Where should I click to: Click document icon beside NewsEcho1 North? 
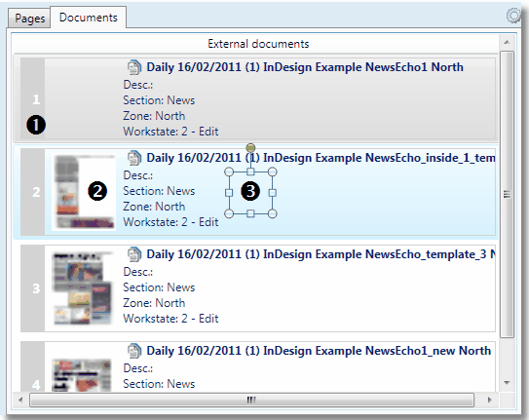[x=133, y=67]
